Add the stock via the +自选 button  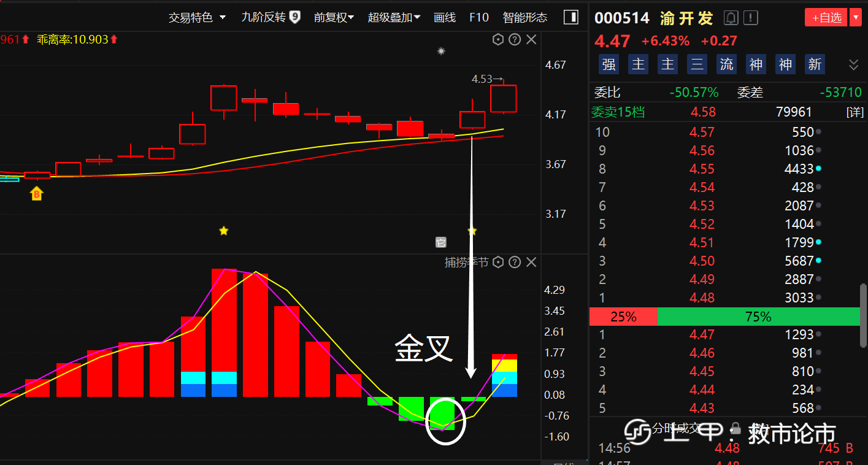click(826, 18)
